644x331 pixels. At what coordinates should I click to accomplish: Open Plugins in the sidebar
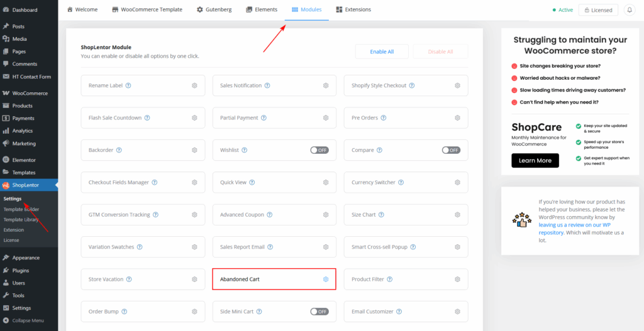(29, 270)
